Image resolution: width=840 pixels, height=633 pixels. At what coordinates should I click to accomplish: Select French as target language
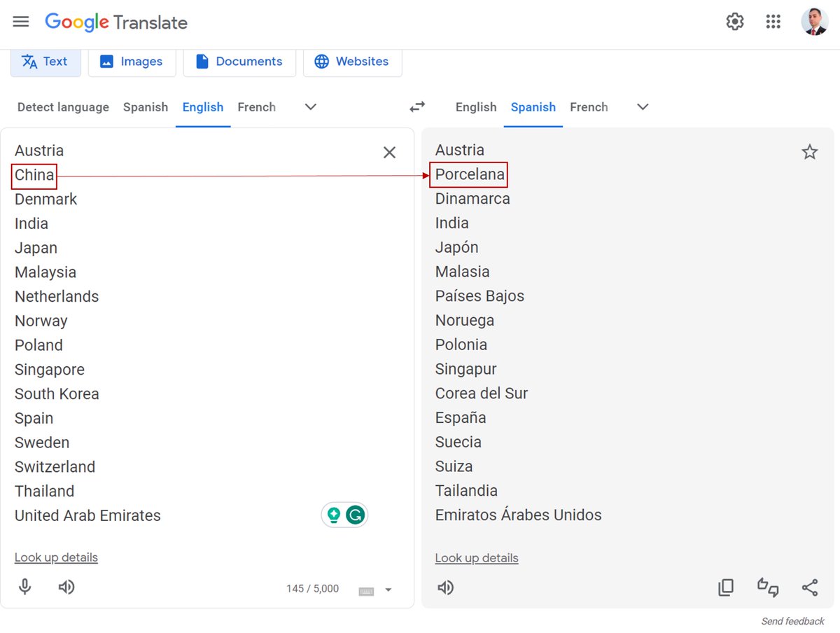pyautogui.click(x=589, y=107)
